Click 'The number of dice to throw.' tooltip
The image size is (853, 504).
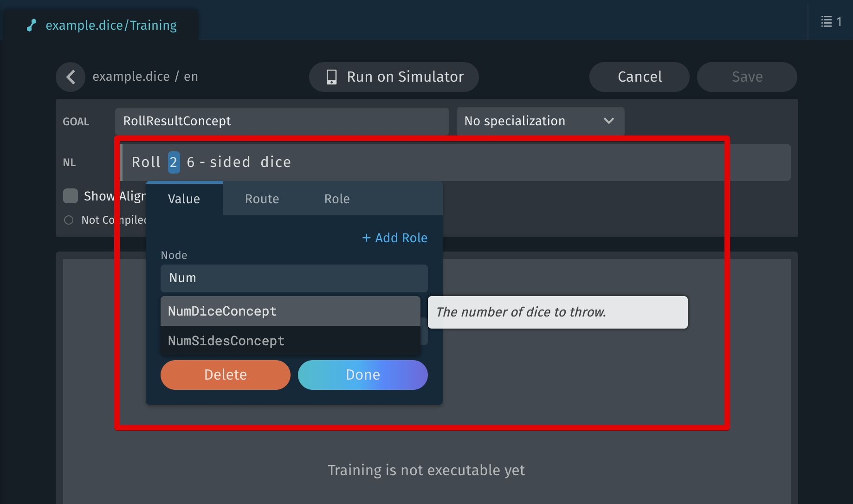[558, 312]
